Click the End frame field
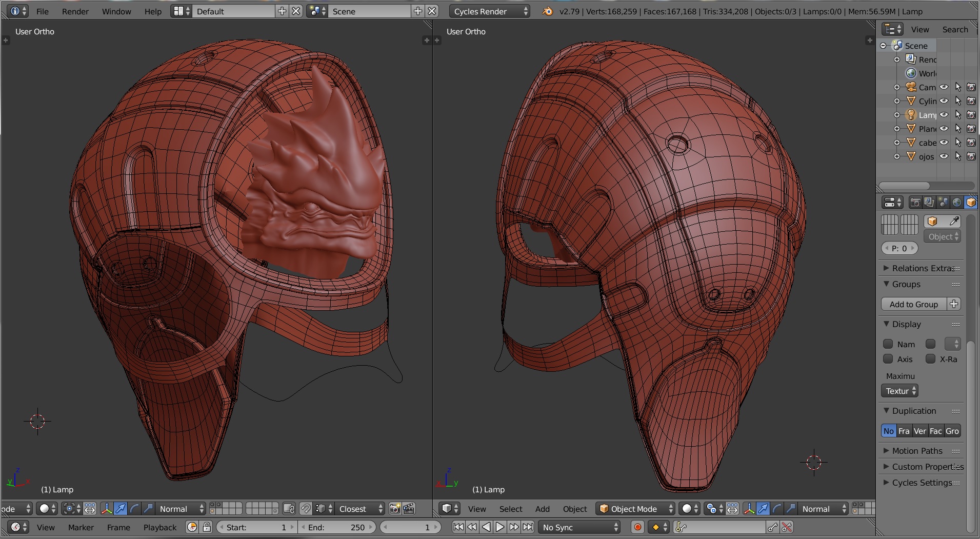 pos(336,527)
